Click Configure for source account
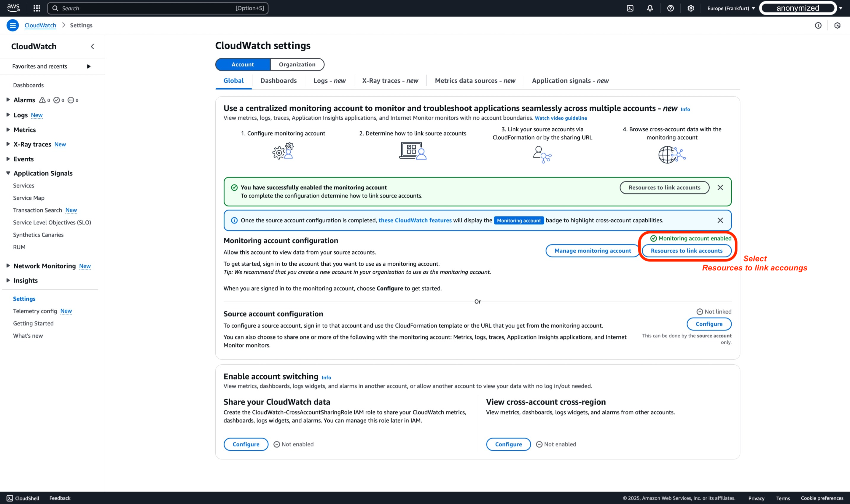Viewport: 850px width, 504px height. click(x=709, y=323)
